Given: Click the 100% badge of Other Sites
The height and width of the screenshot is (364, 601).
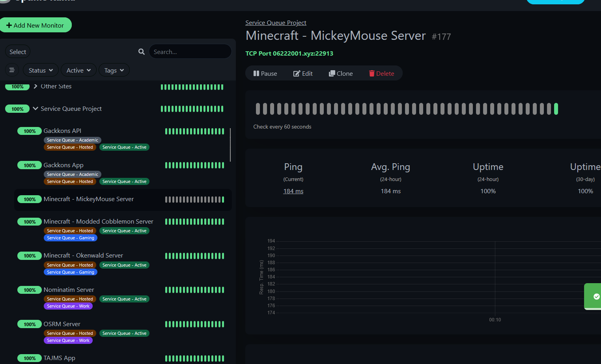Looking at the screenshot, I should coord(17,87).
